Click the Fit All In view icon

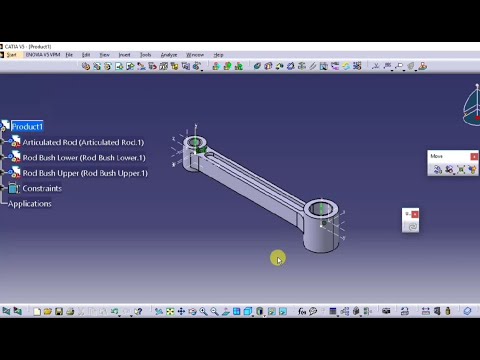click(170, 311)
